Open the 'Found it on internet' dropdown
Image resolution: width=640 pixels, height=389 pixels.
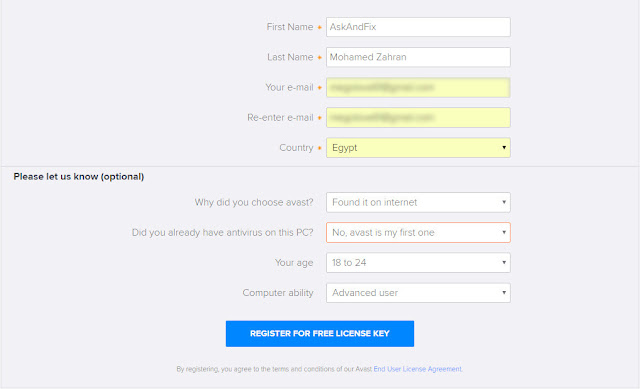tap(418, 202)
